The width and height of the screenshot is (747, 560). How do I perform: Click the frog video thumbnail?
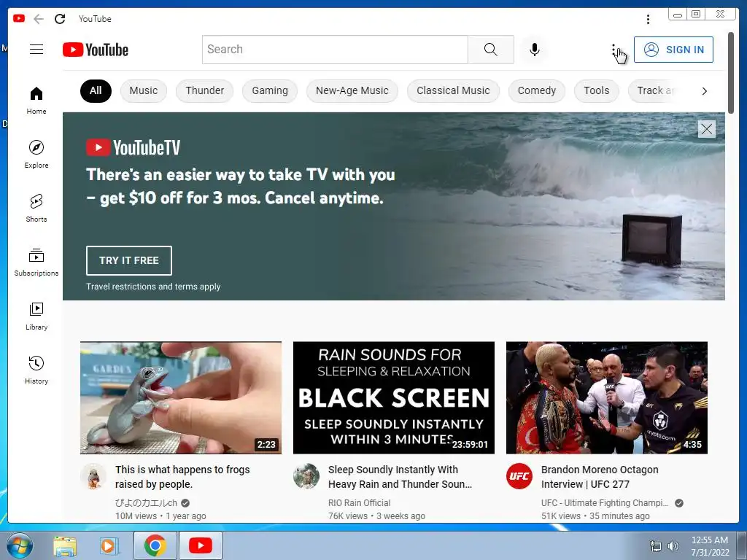(181, 397)
